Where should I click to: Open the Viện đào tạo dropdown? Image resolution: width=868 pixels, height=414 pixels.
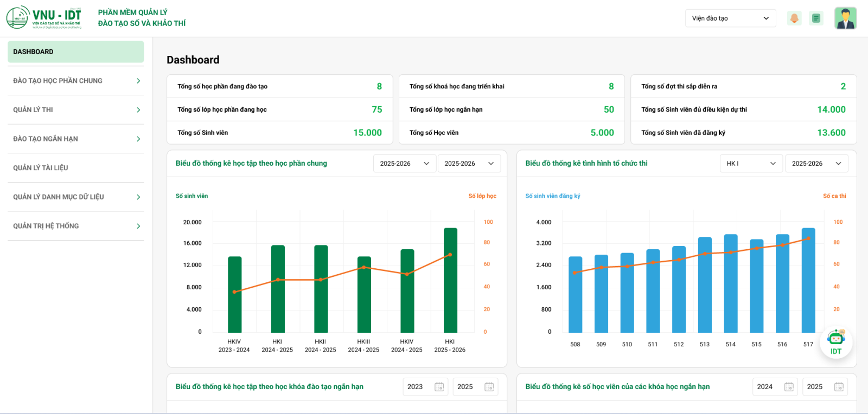(x=730, y=18)
